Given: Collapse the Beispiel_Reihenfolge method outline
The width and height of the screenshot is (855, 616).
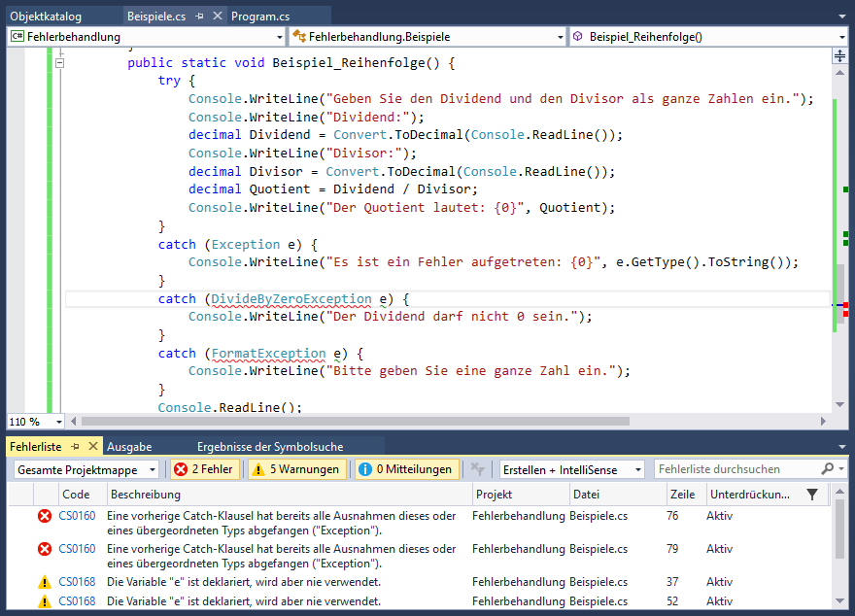Looking at the screenshot, I should [x=59, y=63].
